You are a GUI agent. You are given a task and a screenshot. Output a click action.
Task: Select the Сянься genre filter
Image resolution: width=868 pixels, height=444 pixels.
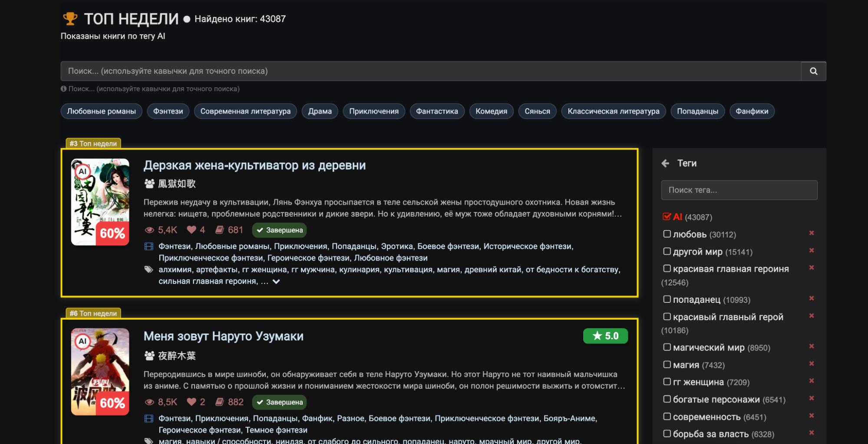click(537, 111)
